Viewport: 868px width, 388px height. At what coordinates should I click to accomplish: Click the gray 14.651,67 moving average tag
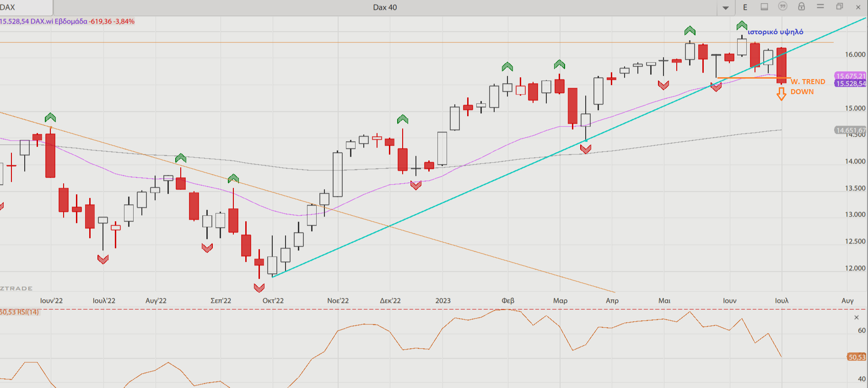point(851,130)
